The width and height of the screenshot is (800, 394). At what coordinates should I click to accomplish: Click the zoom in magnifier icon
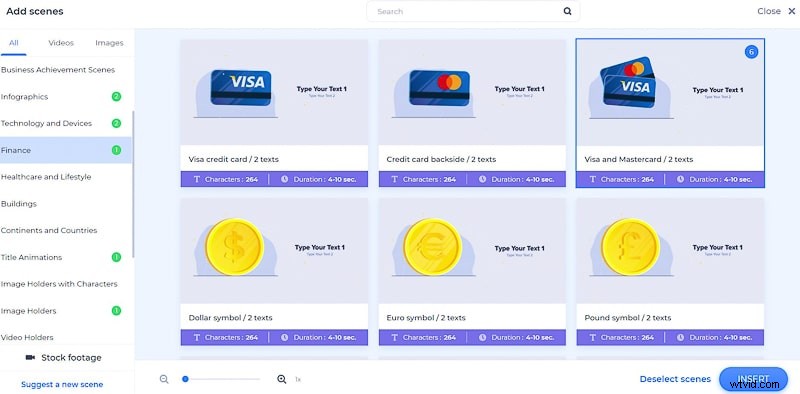(x=281, y=379)
